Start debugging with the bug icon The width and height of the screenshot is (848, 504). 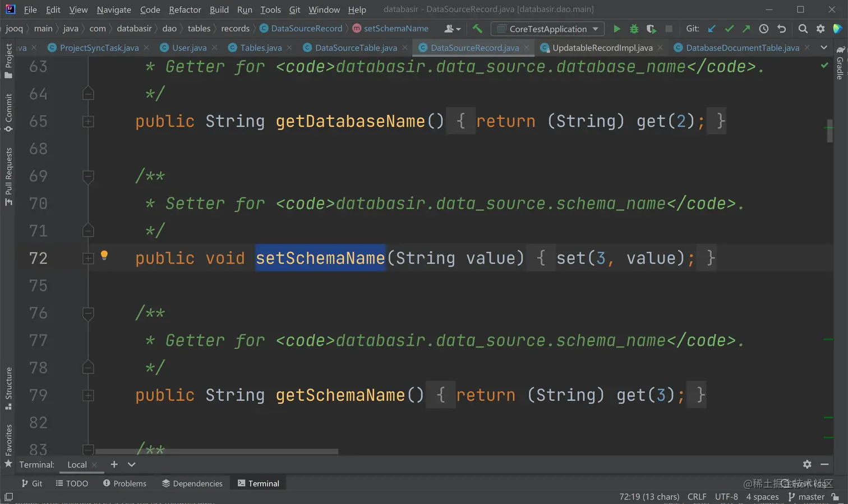pyautogui.click(x=634, y=29)
